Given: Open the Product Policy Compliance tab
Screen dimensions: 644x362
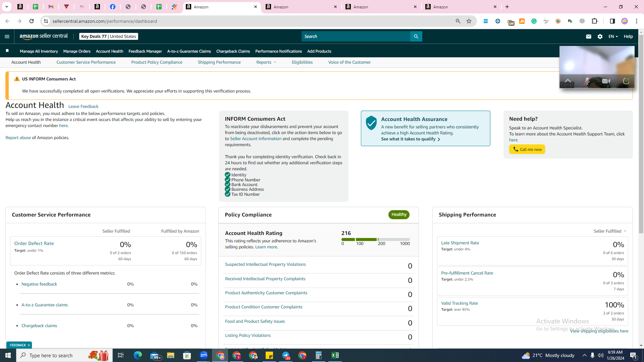Looking at the screenshot, I should [x=157, y=62].
